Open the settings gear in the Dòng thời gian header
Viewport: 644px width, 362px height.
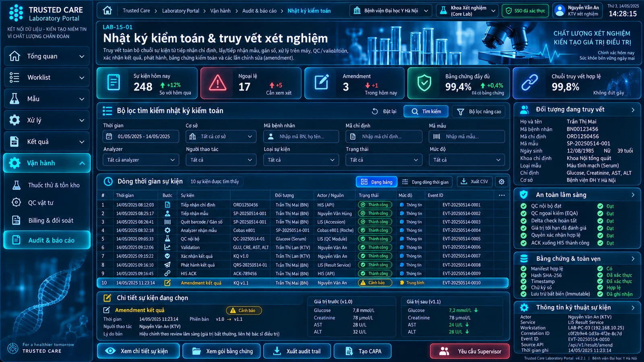(502, 182)
